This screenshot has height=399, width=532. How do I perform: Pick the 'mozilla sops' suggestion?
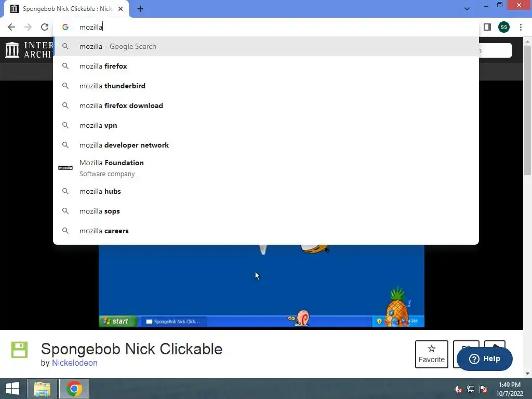[x=266, y=211]
